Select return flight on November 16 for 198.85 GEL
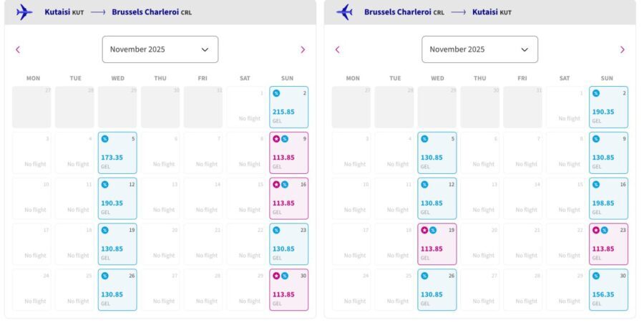 click(608, 198)
